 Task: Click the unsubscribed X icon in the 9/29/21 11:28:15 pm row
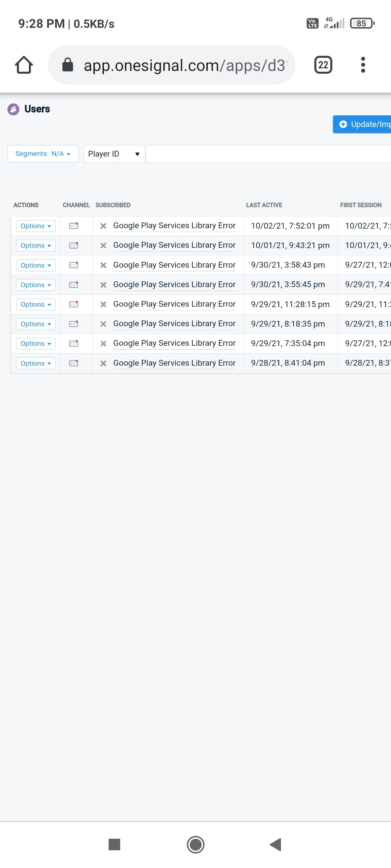click(103, 305)
